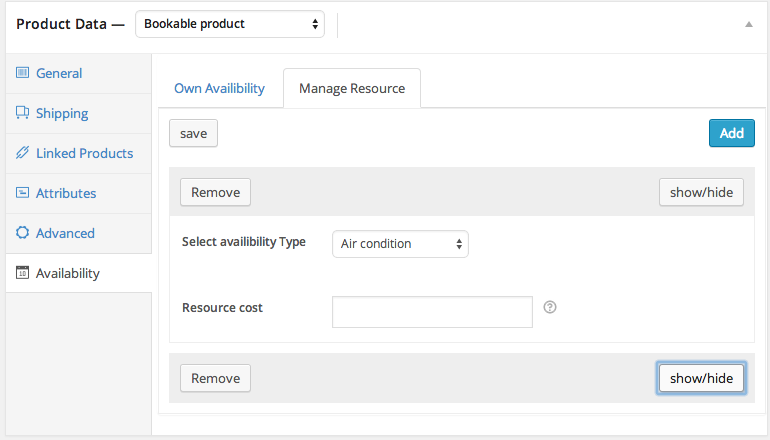Click the blue Add button

[731, 133]
